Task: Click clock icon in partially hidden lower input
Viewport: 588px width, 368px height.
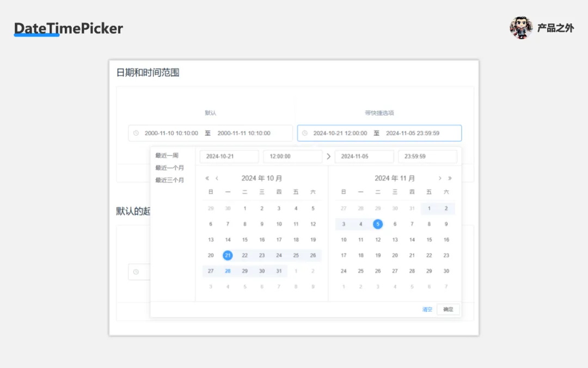Action: (x=136, y=272)
